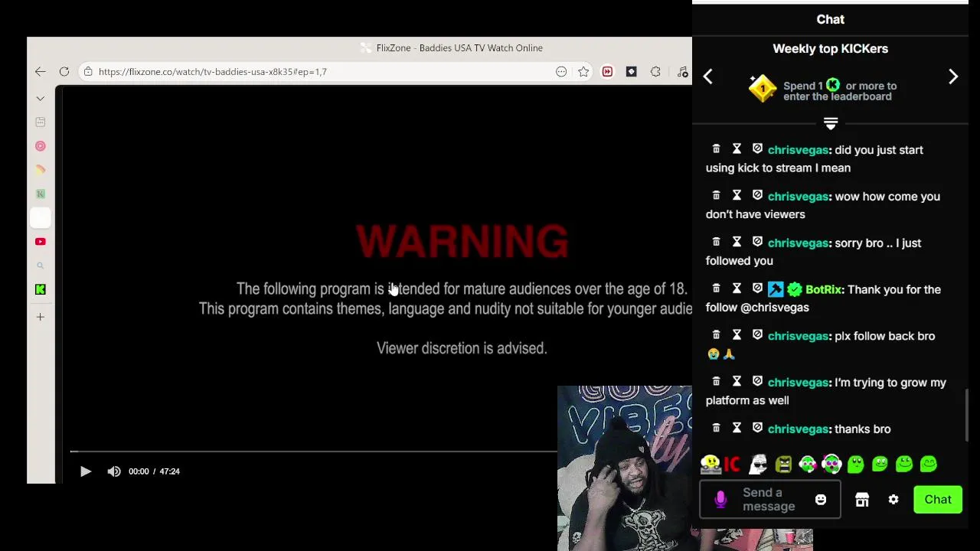Open BotRix's user profile
The height and width of the screenshot is (551, 980).
[x=824, y=289]
